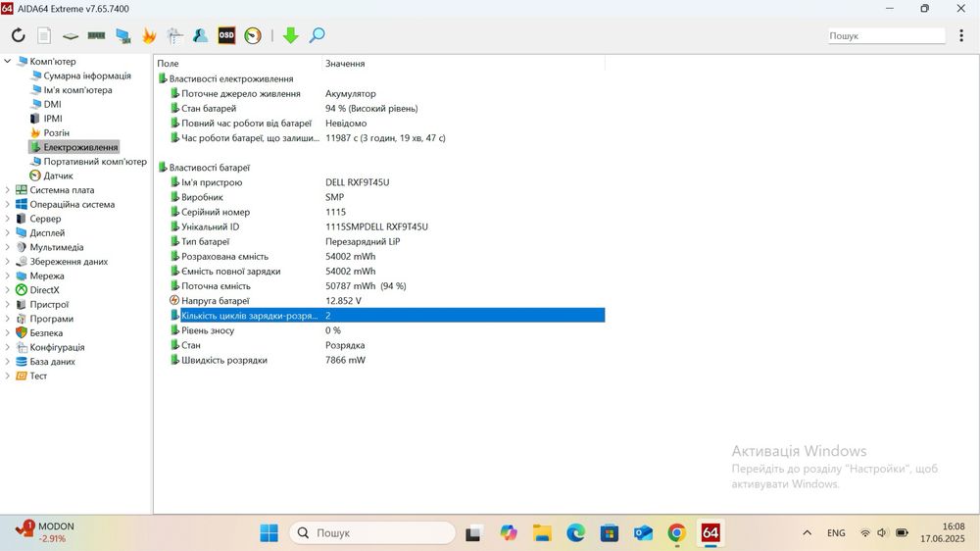
Task: Select Датчик in the tree
Action: 58,175
